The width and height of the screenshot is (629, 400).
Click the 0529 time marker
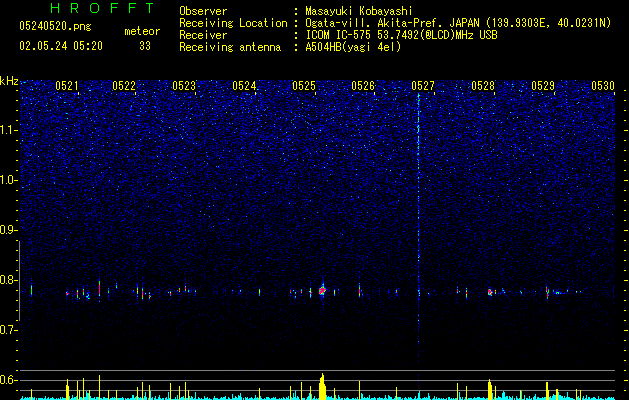tap(543, 86)
